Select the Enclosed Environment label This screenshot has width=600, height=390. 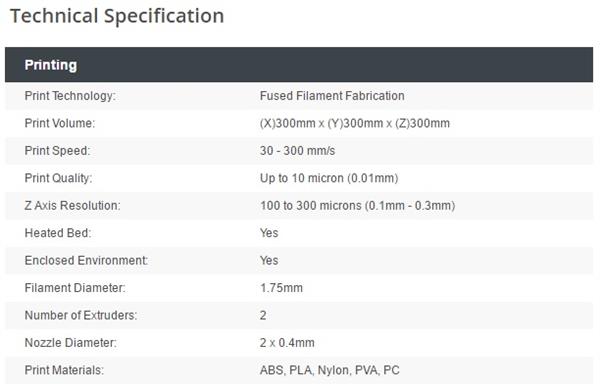click(x=86, y=261)
